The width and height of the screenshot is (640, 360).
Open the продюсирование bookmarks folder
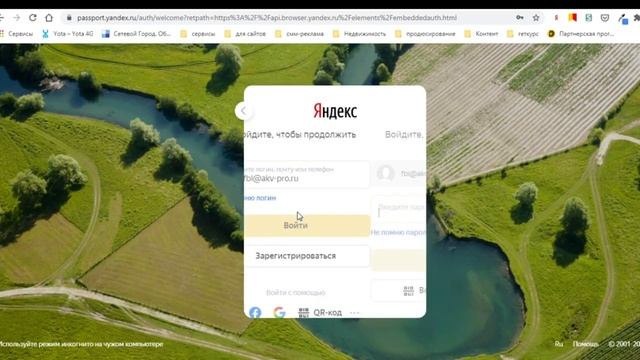(x=425, y=34)
